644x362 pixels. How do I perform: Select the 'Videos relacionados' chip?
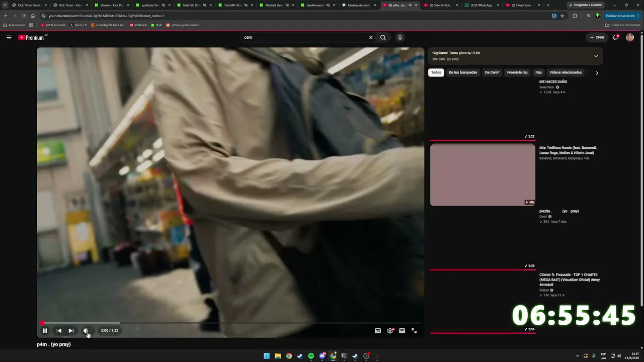pos(566,72)
